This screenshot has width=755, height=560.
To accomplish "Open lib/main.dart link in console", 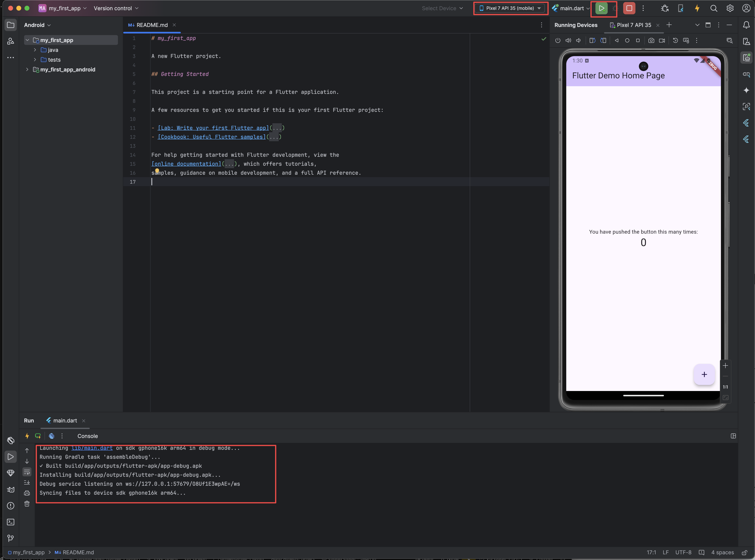I will pos(92,448).
